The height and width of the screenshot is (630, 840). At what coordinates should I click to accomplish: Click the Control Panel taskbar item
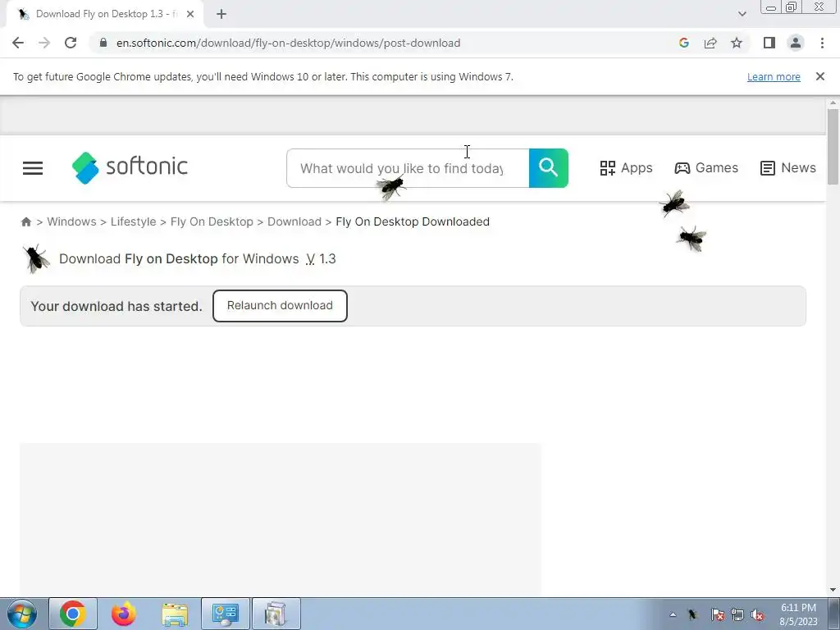tap(226, 614)
